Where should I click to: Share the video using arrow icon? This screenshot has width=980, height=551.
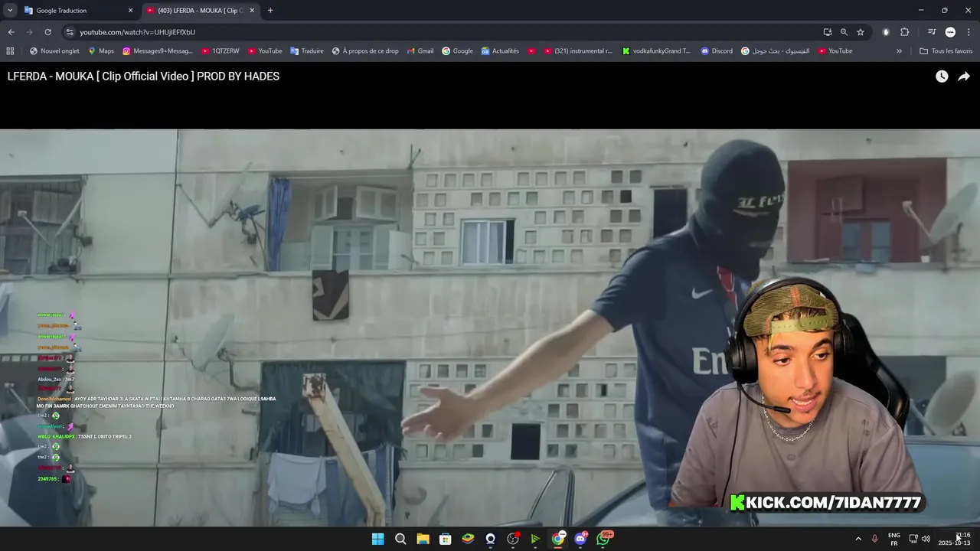pyautogui.click(x=964, y=77)
